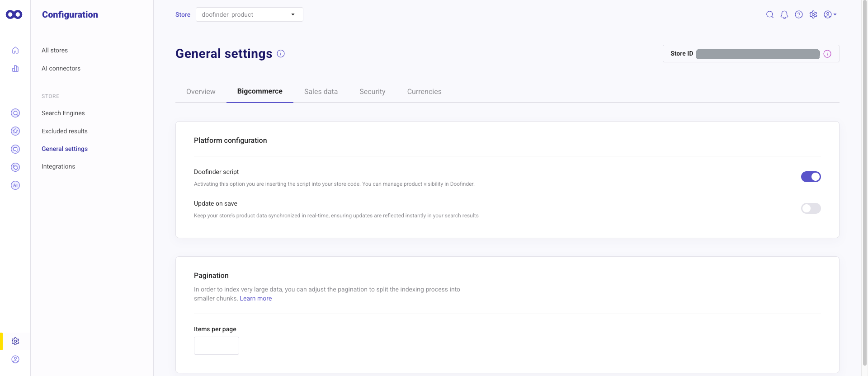Open the user profile icon in left rail
Image resolution: width=868 pixels, height=376 pixels.
pyautogui.click(x=15, y=359)
